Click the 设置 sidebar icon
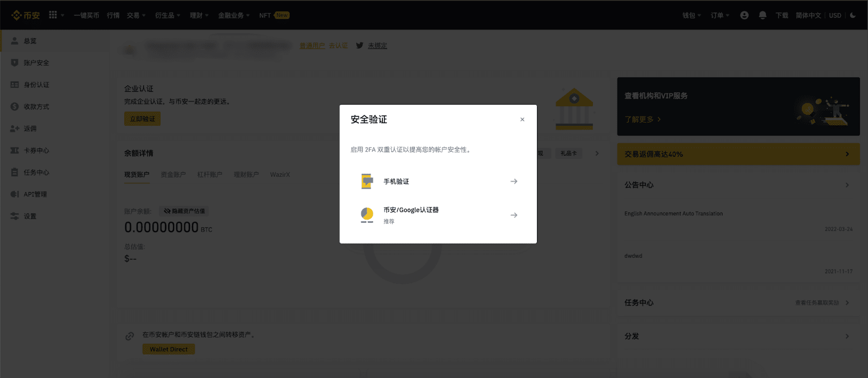The width and height of the screenshot is (868, 378). point(15,216)
